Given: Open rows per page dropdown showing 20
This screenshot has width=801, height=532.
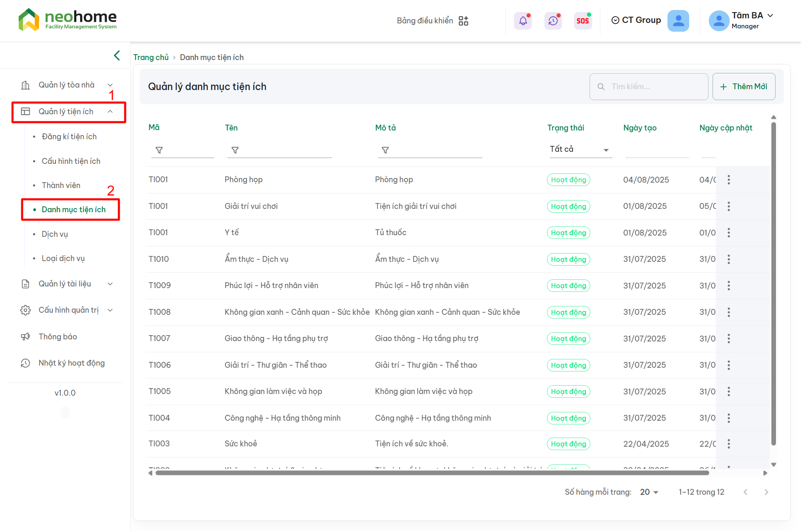Looking at the screenshot, I should coord(649,492).
